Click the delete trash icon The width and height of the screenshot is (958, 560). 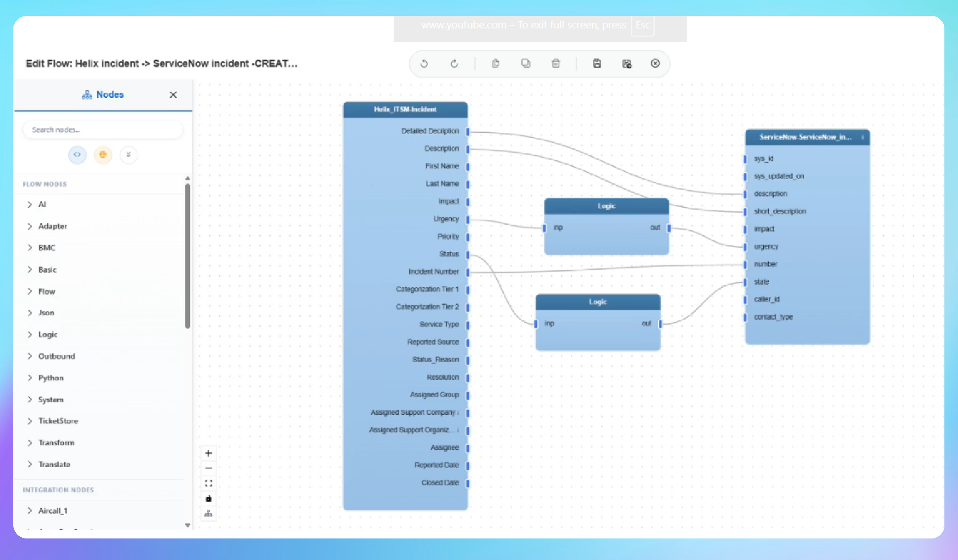[555, 63]
